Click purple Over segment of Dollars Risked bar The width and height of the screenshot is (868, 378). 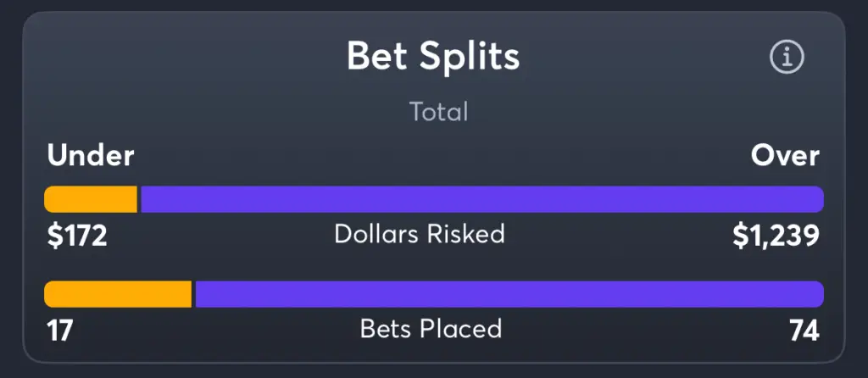tap(482, 199)
